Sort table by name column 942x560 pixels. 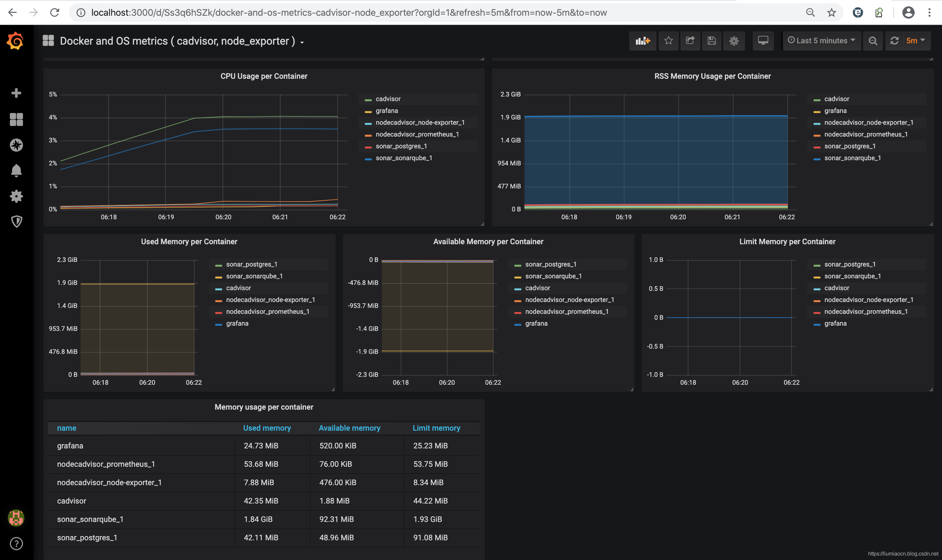tap(66, 428)
